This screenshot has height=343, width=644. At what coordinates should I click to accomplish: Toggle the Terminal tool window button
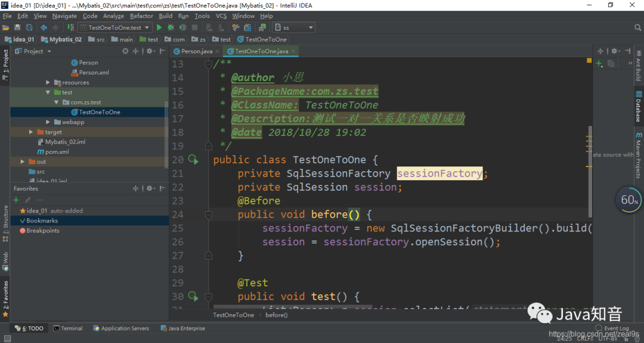(x=68, y=328)
